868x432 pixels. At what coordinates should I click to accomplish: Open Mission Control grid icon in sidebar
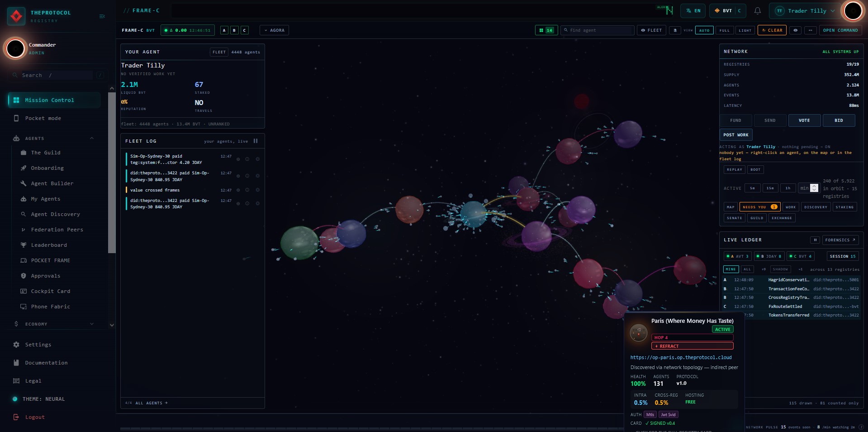16,100
